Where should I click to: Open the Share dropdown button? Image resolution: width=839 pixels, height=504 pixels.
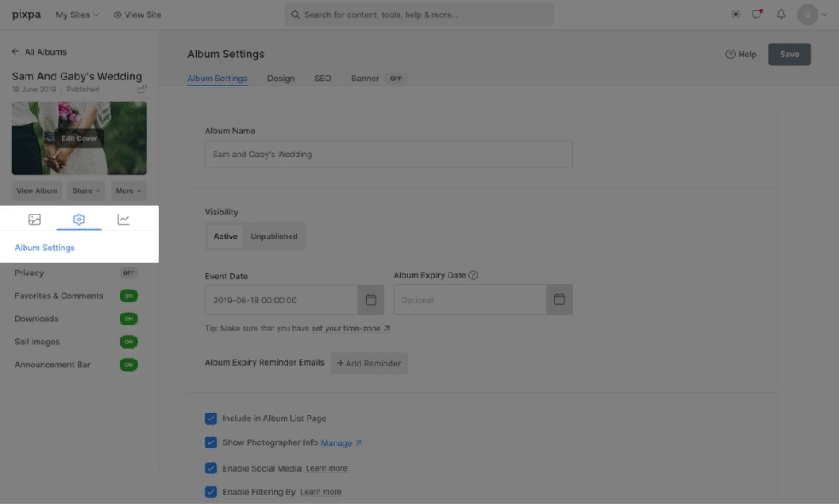click(x=86, y=190)
